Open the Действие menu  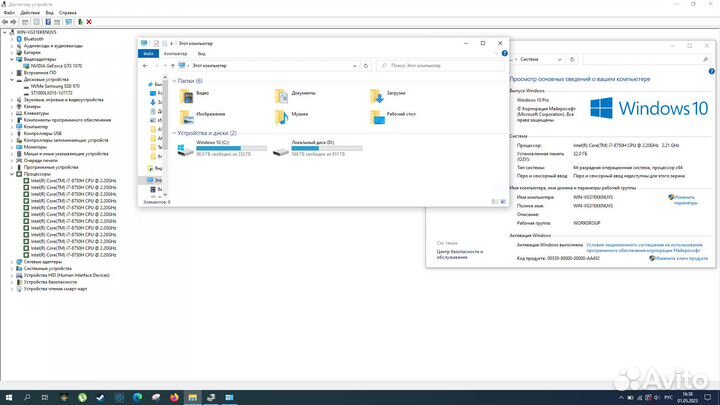(x=30, y=13)
